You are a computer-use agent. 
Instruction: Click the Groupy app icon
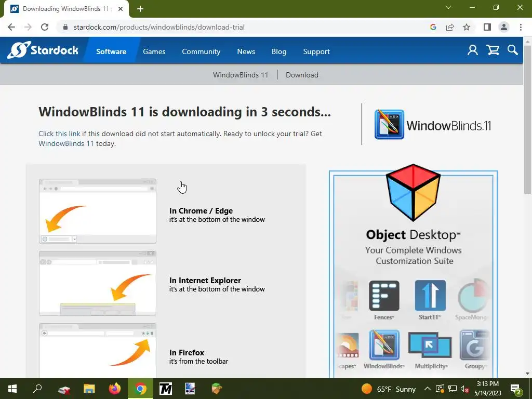tap(474, 345)
